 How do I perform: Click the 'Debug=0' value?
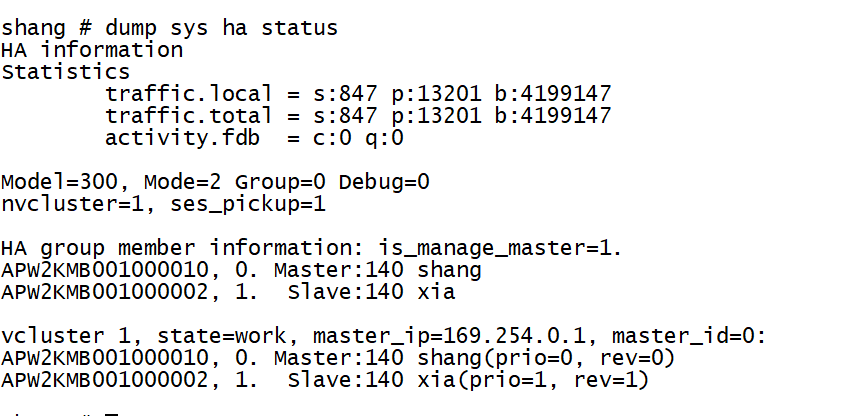coord(384,182)
